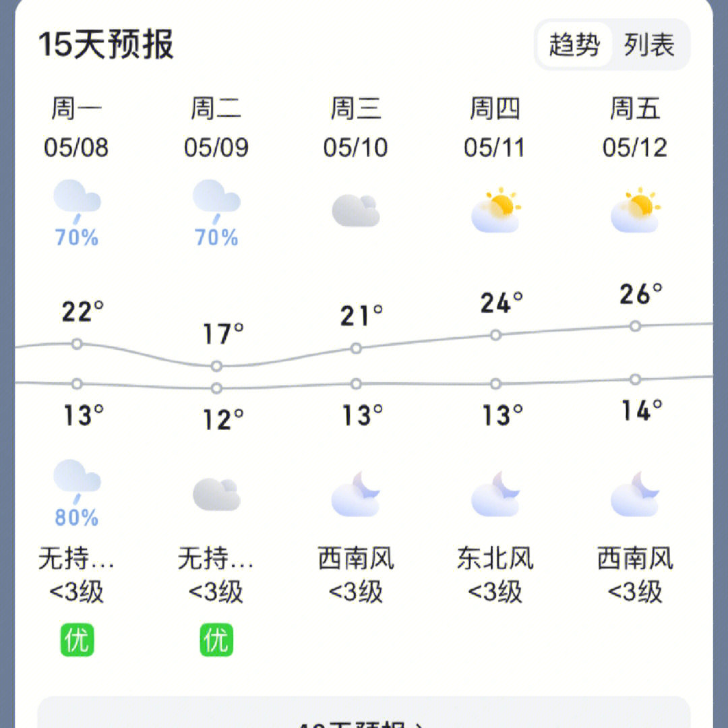Tap the 26° high temperature point
Viewport: 728px width, 728px height.
point(635,326)
